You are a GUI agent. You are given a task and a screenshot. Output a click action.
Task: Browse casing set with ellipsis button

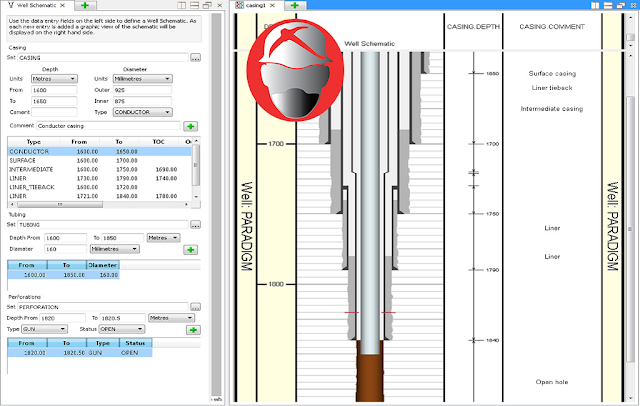pos(196,58)
